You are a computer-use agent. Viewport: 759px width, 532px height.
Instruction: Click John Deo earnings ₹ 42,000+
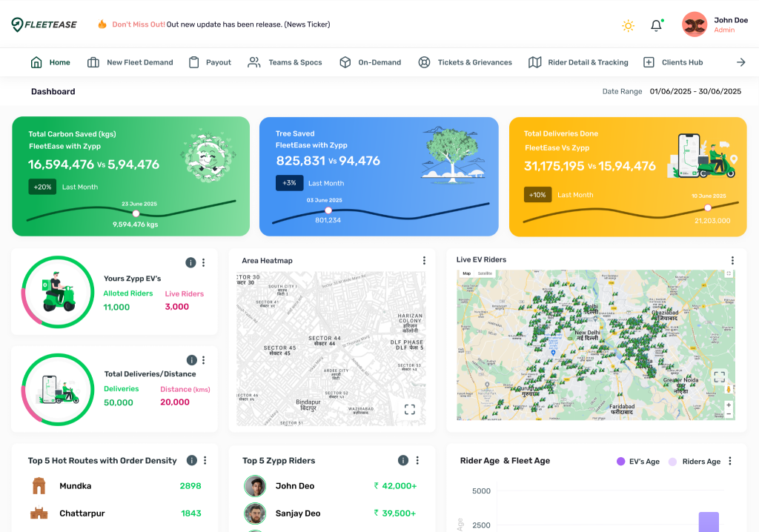pyautogui.click(x=395, y=486)
